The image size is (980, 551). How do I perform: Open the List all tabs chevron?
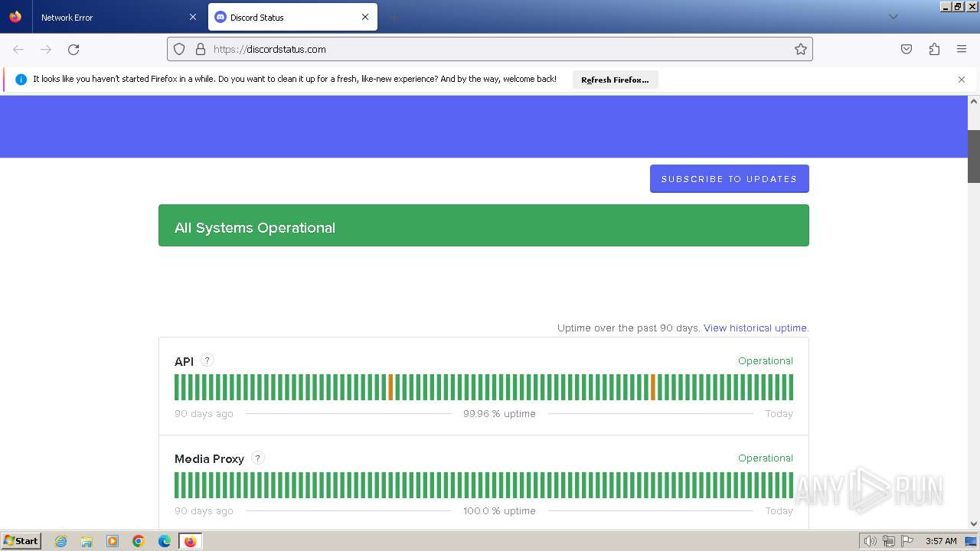[x=893, y=17]
